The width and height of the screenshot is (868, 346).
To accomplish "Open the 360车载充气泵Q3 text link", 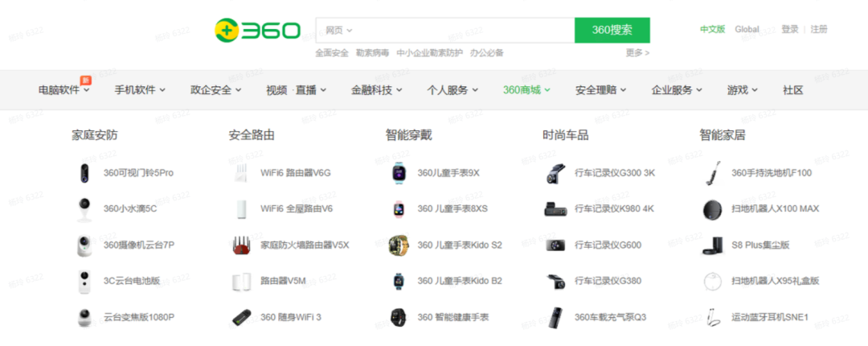I will pos(611,318).
